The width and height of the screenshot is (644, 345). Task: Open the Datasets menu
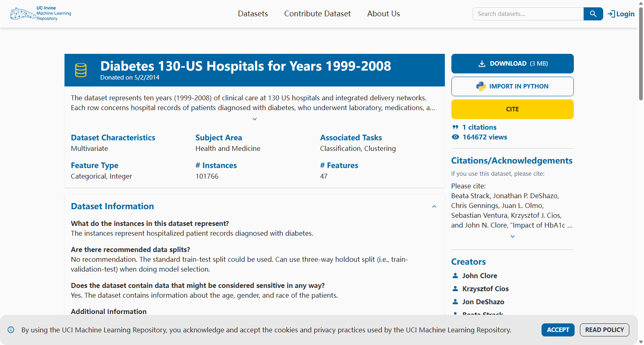pos(253,14)
